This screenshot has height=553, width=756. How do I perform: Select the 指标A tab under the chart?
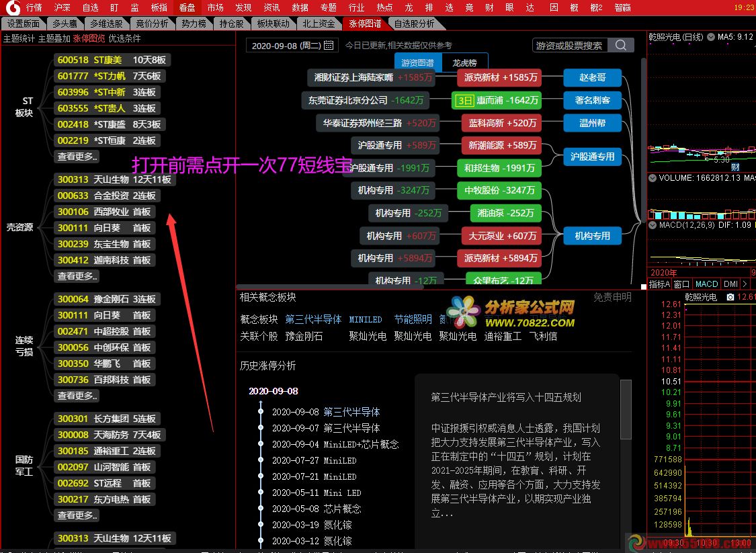pos(659,284)
